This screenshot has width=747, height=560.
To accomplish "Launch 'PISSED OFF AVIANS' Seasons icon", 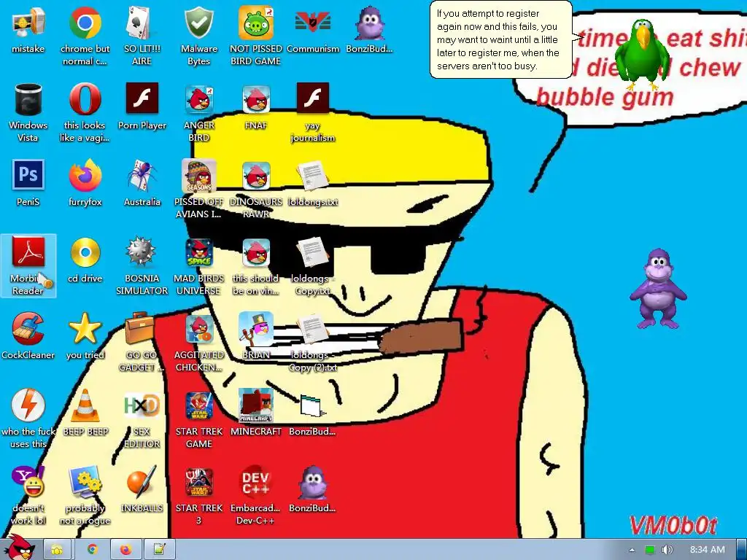I will pos(198,189).
